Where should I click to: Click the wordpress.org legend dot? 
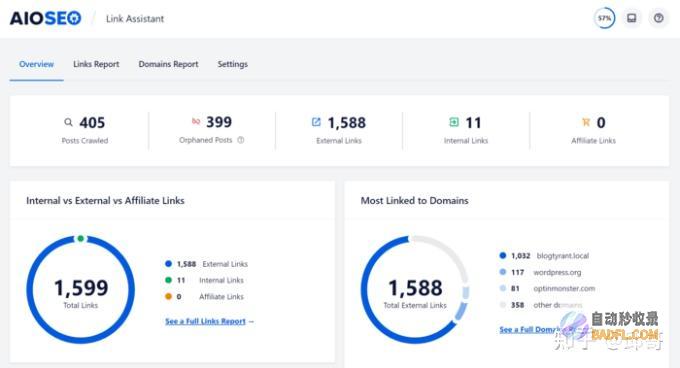[x=503, y=272]
